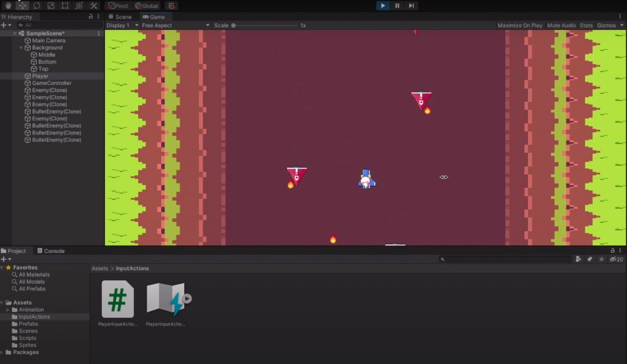627x364 pixels.
Task: Choose the combined Transform tool
Action: coord(78,5)
